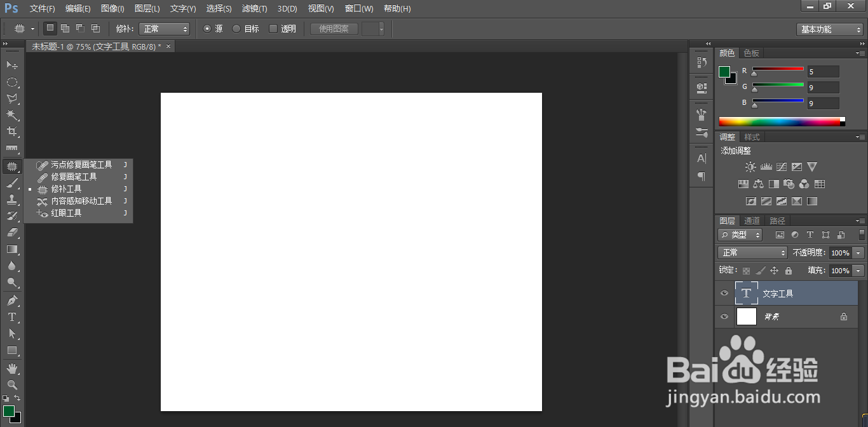Select the Polygonal Lasso tool
The height and width of the screenshot is (427, 868).
coord(12,98)
